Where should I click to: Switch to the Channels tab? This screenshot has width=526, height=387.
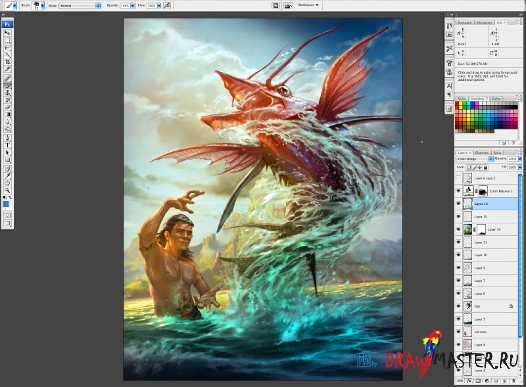(x=482, y=153)
